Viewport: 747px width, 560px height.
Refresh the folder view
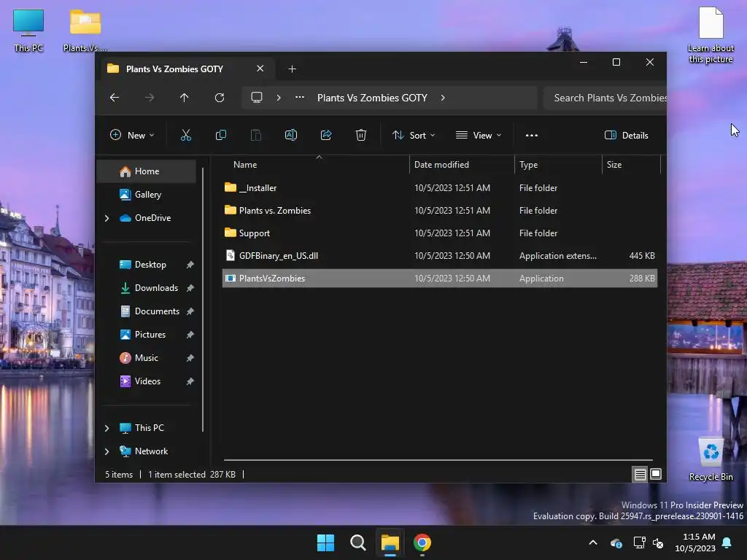point(220,98)
